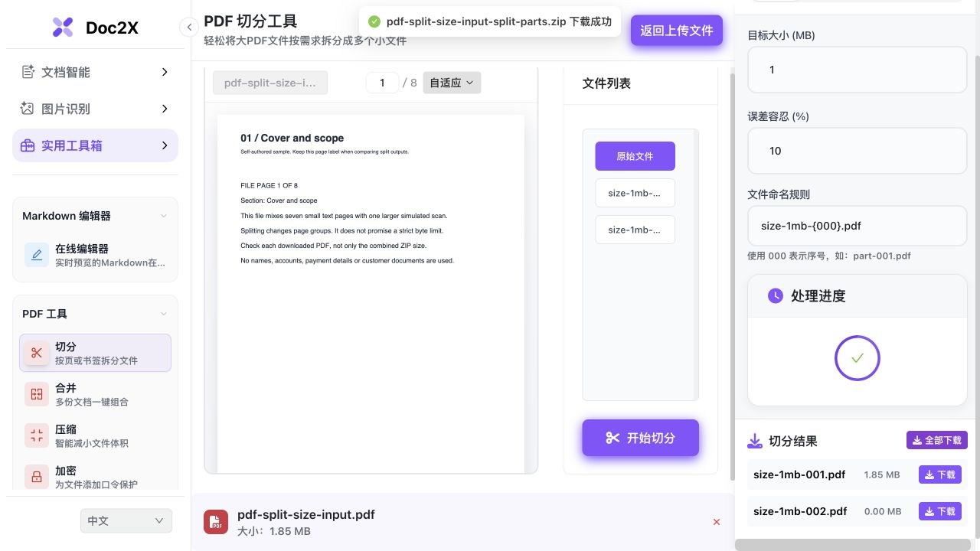Select the first size-1mb file in the list

[x=635, y=193]
